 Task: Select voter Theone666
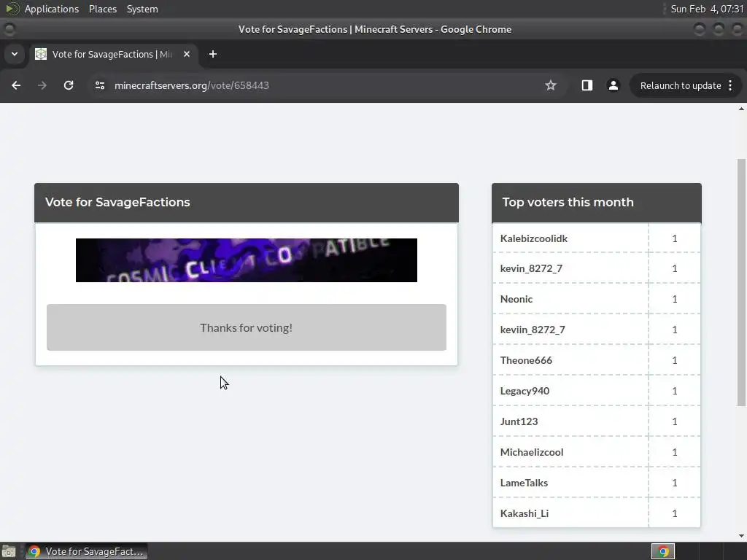click(x=526, y=360)
